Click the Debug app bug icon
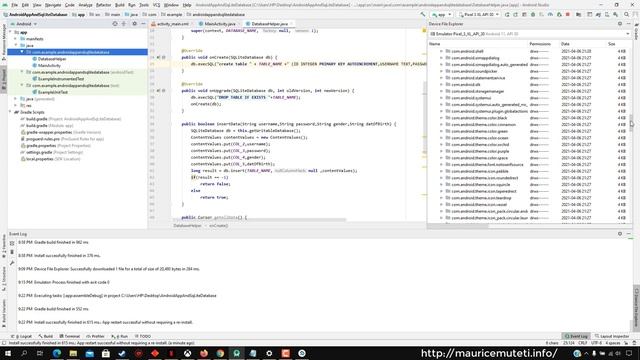Viewport: 640px width, 360px height. [533, 14]
